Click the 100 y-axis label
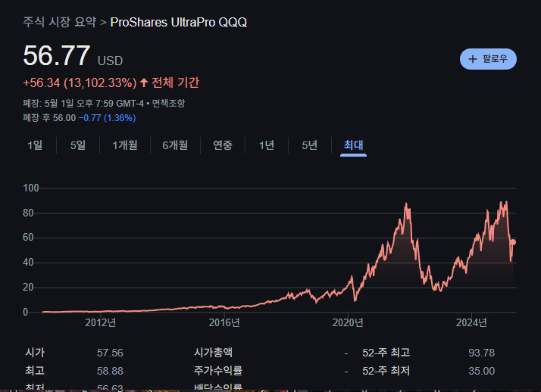This screenshot has height=392, width=541. pyautogui.click(x=31, y=188)
